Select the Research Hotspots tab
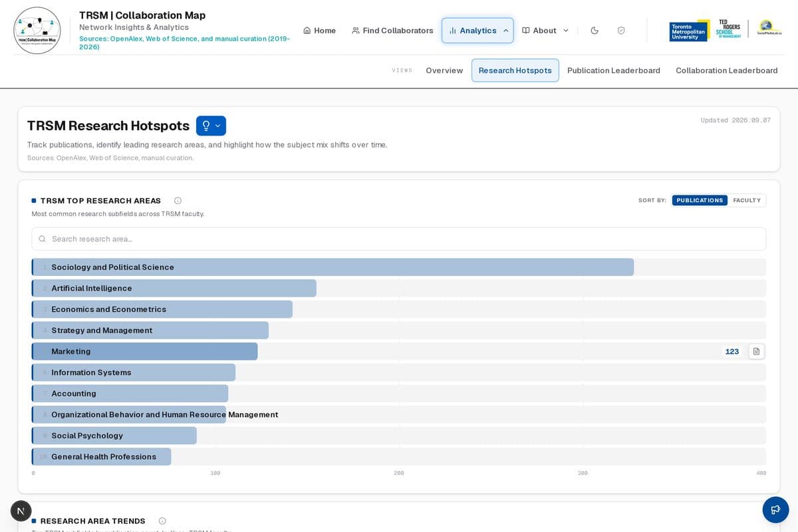The height and width of the screenshot is (532, 798). (515, 70)
